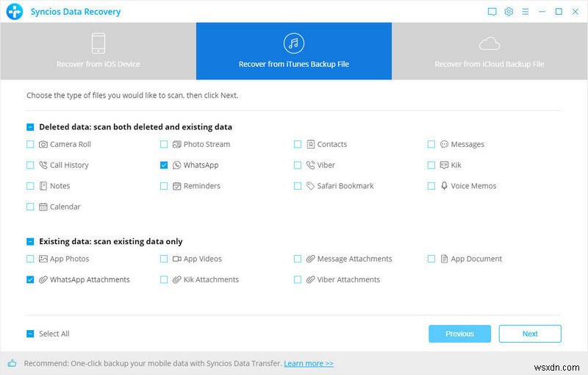Click the Next button
This screenshot has height=375, width=588.
530,334
